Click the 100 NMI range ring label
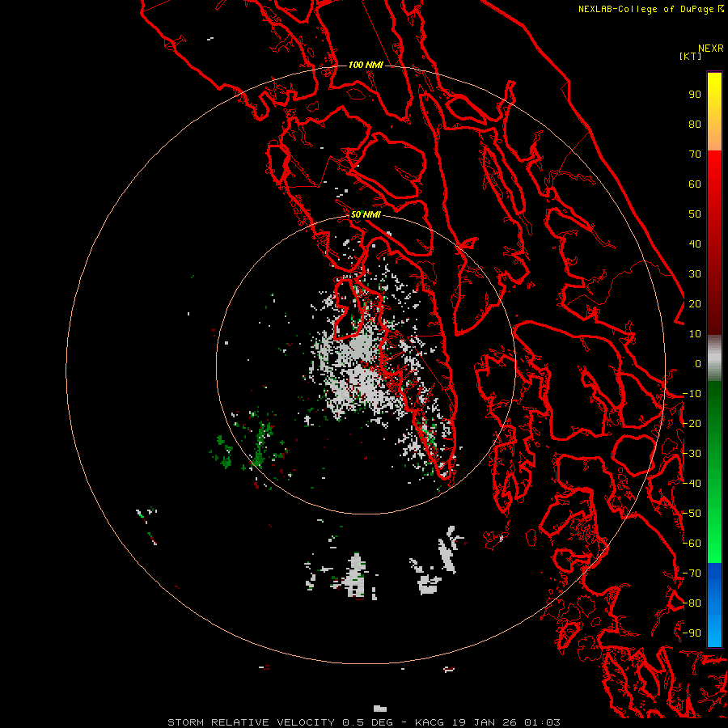This screenshot has height=728, width=728. [366, 65]
